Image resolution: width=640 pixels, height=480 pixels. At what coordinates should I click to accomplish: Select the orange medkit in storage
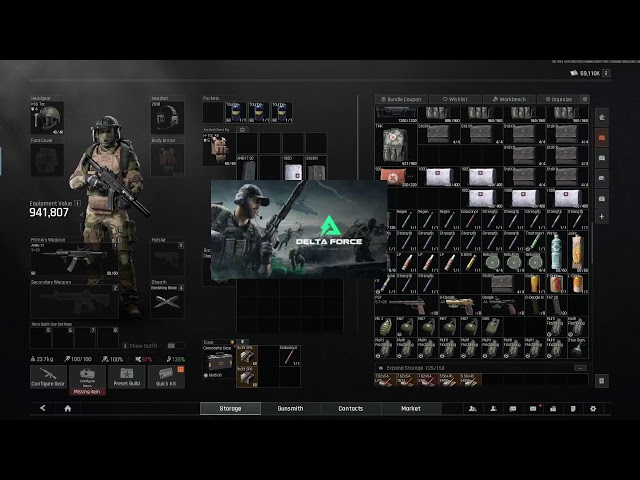coord(396,176)
